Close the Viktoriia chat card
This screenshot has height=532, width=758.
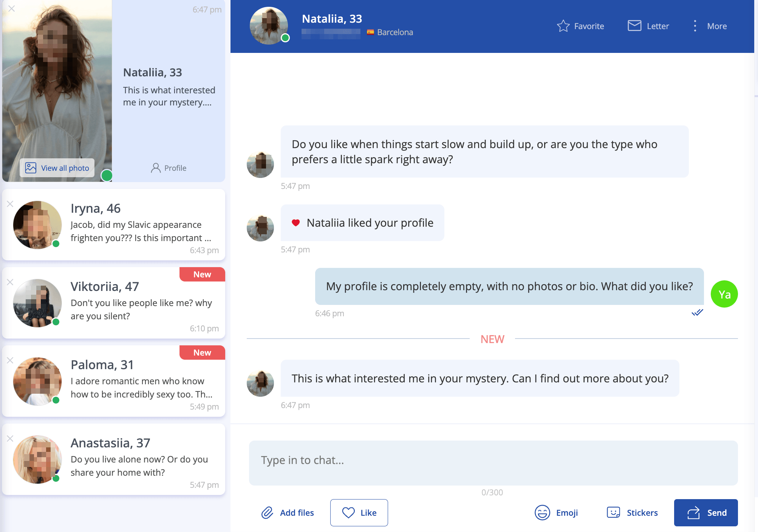tap(10, 282)
